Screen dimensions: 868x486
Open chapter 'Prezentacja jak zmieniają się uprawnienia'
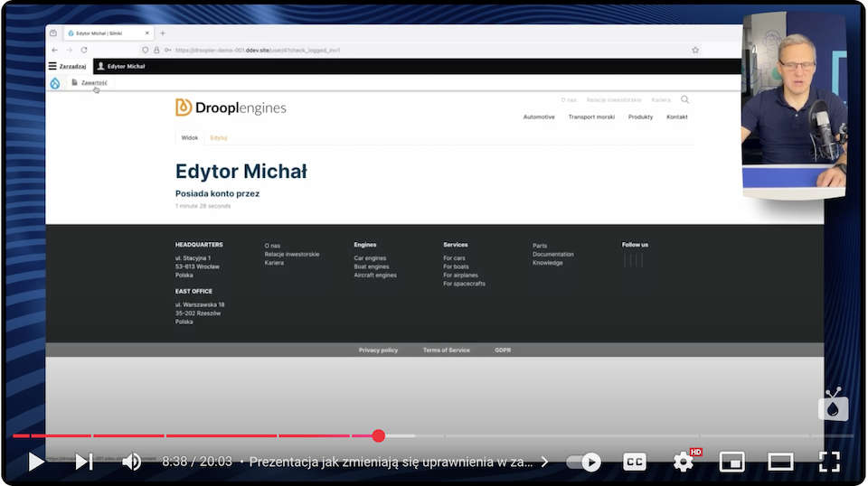(x=391, y=462)
